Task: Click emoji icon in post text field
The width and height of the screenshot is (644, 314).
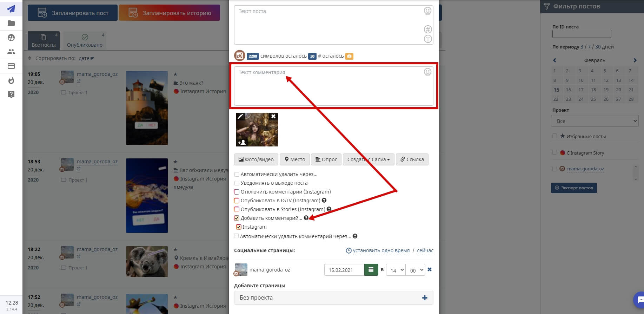Action: tap(427, 11)
